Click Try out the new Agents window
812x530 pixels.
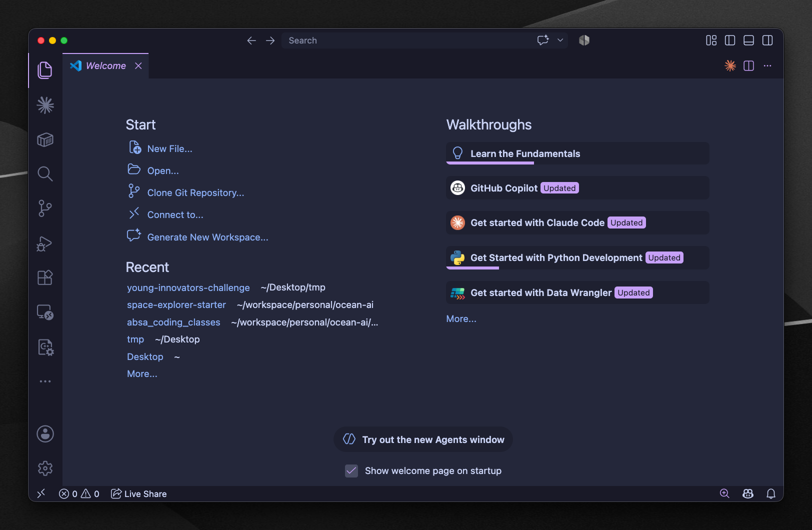point(423,439)
